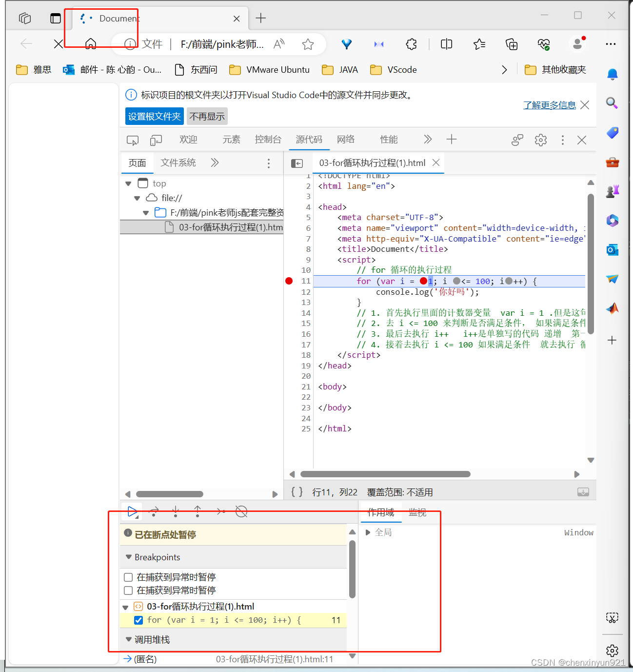Open the 控制台 tab

pyautogui.click(x=268, y=140)
